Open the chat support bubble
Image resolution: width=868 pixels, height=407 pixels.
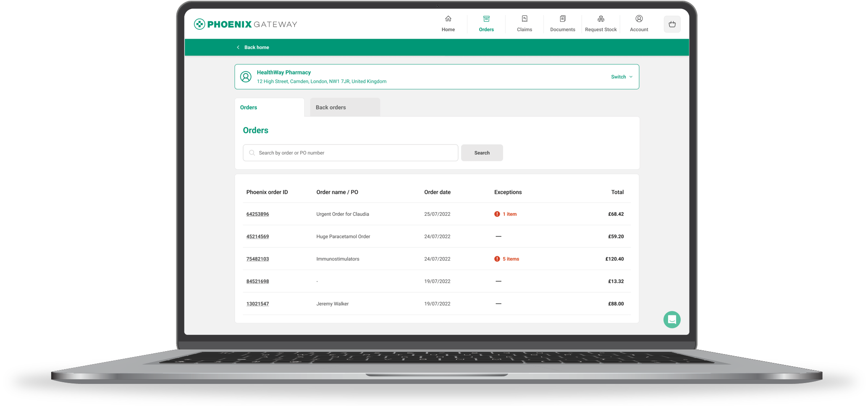tap(672, 320)
